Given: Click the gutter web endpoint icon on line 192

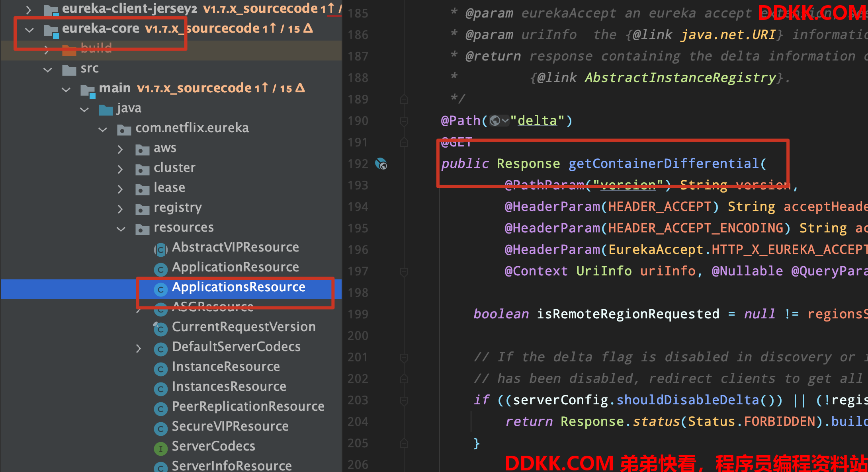Looking at the screenshot, I should tap(381, 164).
